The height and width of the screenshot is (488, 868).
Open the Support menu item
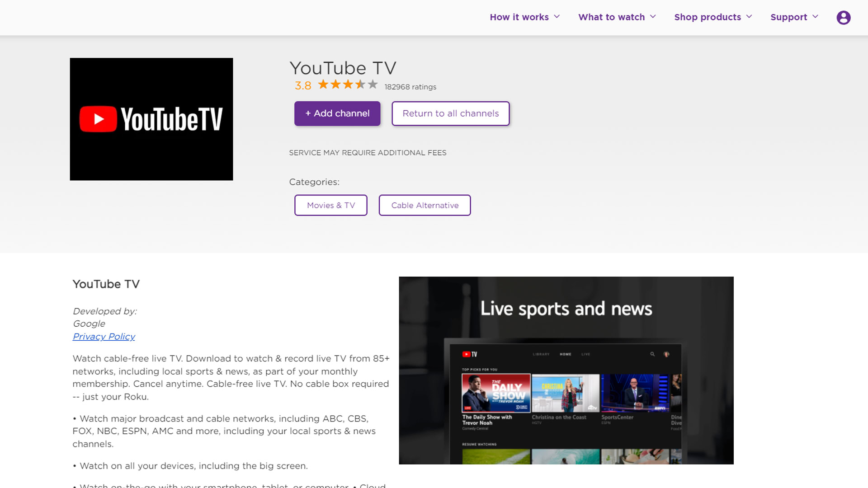(788, 17)
